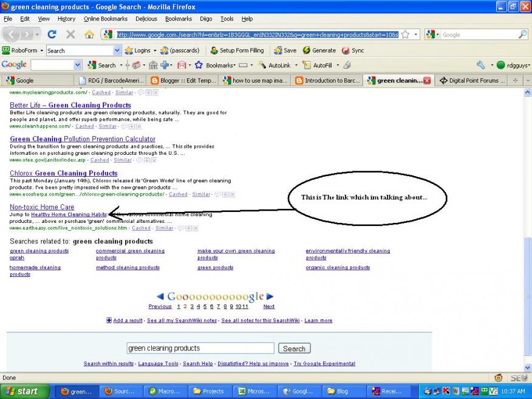Expand the AutoLink dropdown arrow

(x=296, y=65)
